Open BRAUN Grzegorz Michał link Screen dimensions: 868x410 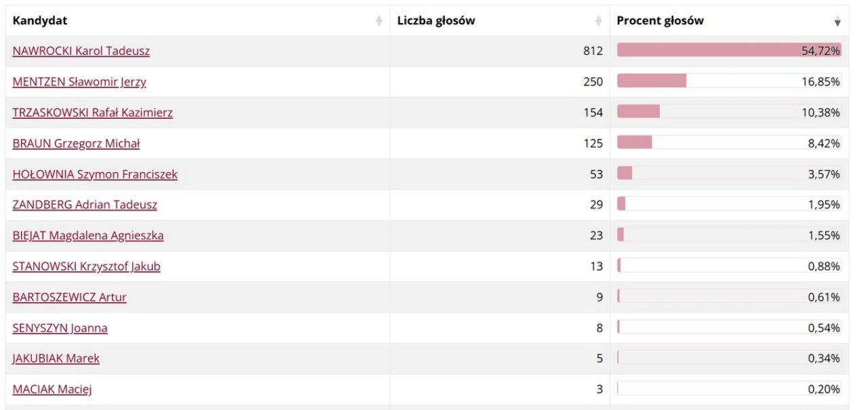pyautogui.click(x=76, y=144)
